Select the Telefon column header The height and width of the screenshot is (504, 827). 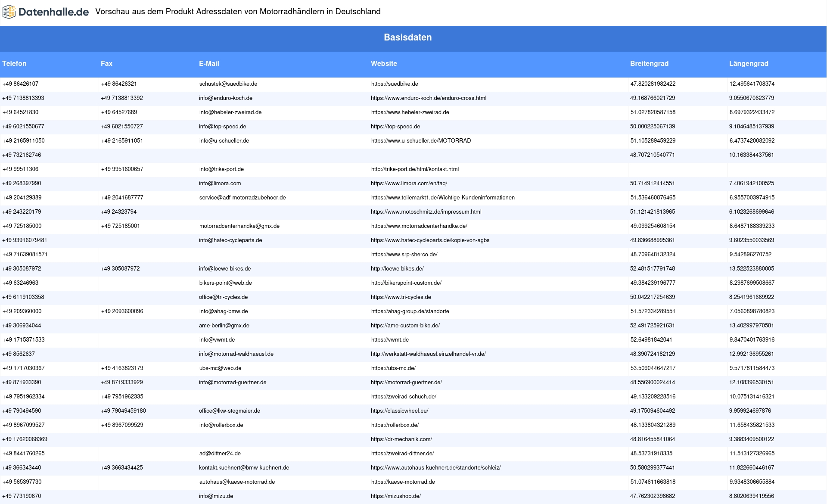point(14,63)
